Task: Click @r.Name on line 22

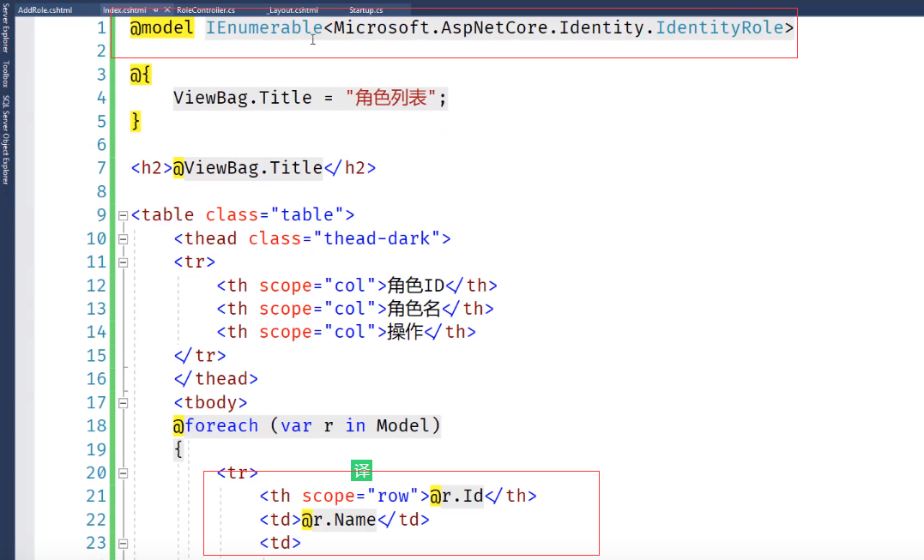Action: click(339, 520)
